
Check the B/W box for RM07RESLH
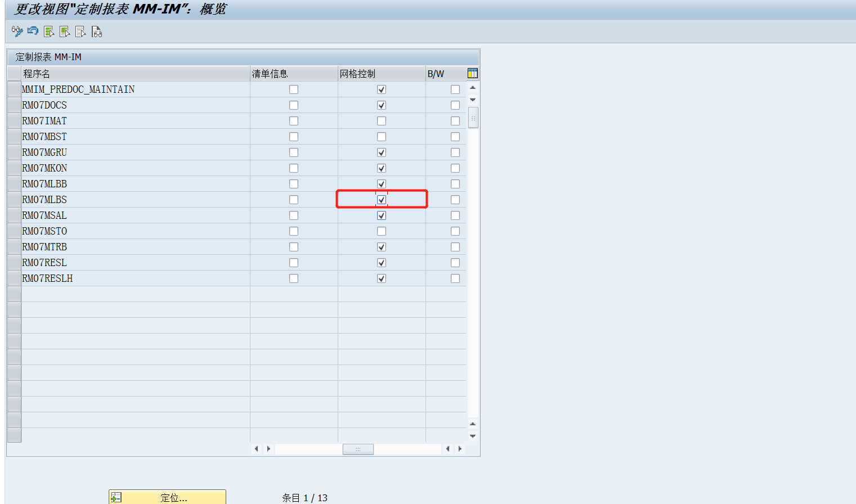point(455,278)
